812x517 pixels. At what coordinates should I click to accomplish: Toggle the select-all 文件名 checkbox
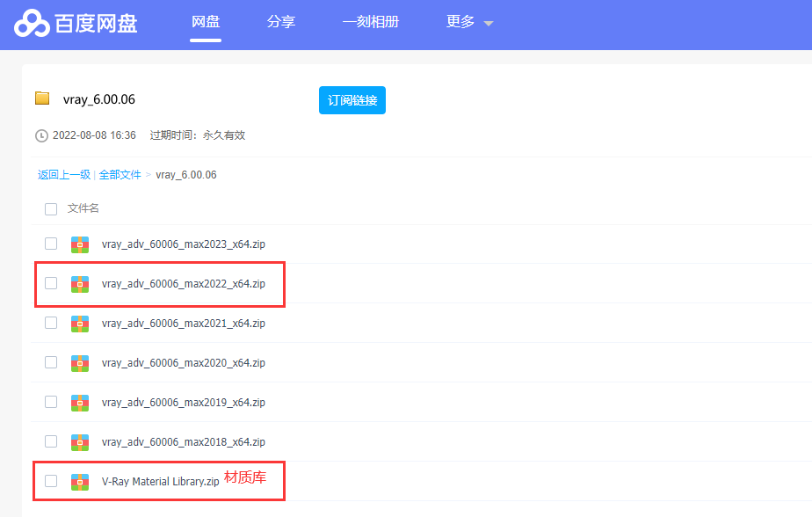coord(51,208)
